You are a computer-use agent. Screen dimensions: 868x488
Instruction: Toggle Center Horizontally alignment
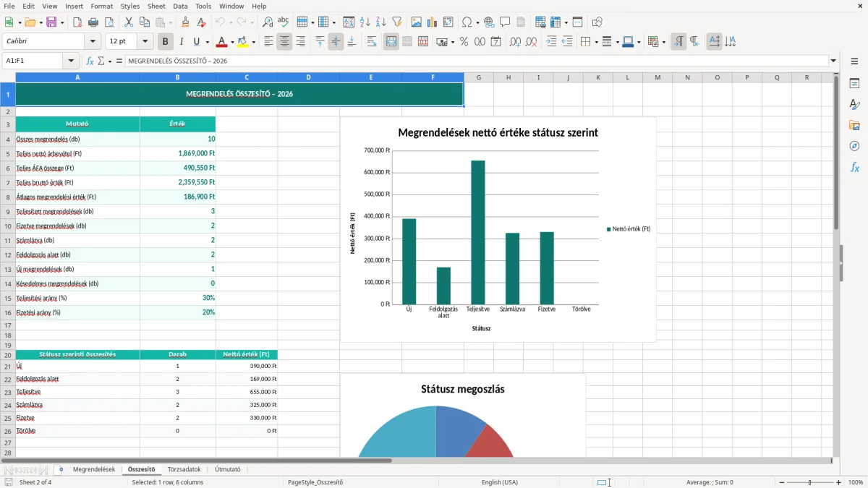284,42
